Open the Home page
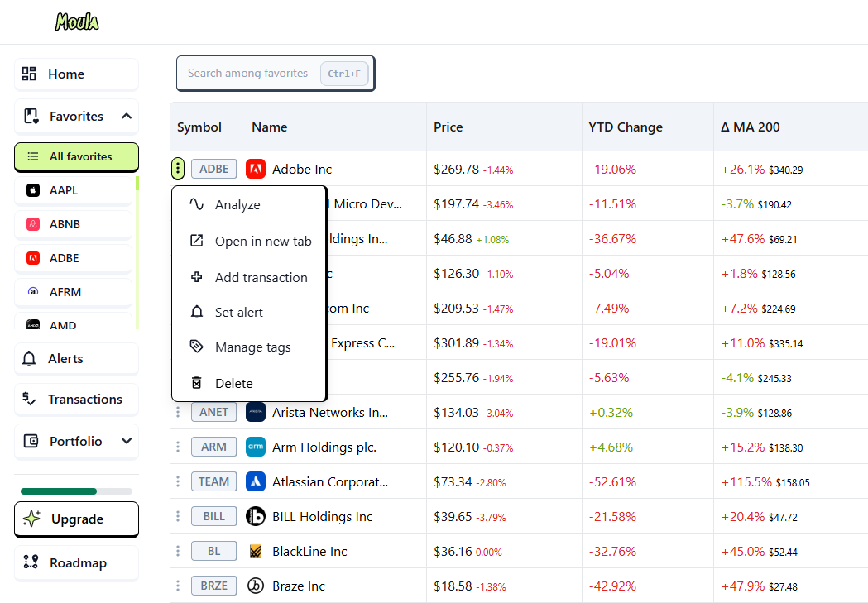The image size is (868, 603). [x=76, y=74]
